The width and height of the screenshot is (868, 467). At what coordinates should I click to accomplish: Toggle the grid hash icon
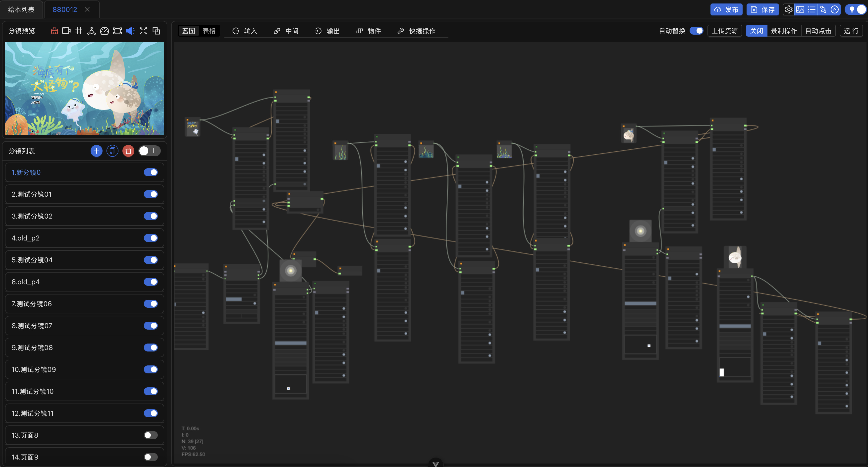(x=79, y=31)
